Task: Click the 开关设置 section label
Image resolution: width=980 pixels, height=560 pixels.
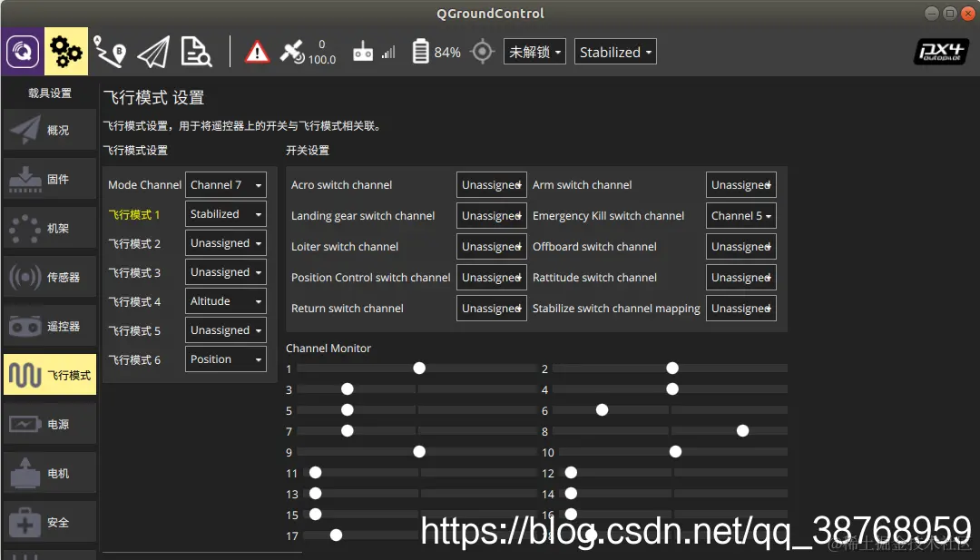Action: click(x=308, y=150)
